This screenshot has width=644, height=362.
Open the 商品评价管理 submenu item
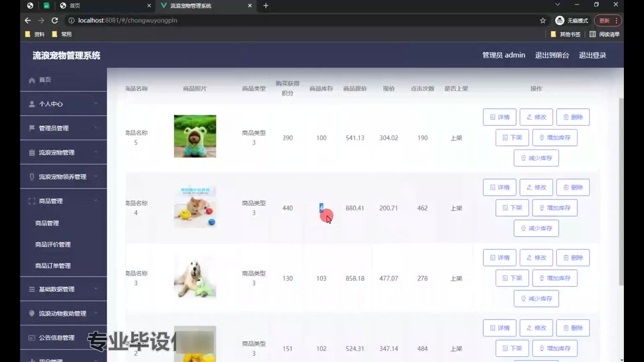pyautogui.click(x=53, y=245)
